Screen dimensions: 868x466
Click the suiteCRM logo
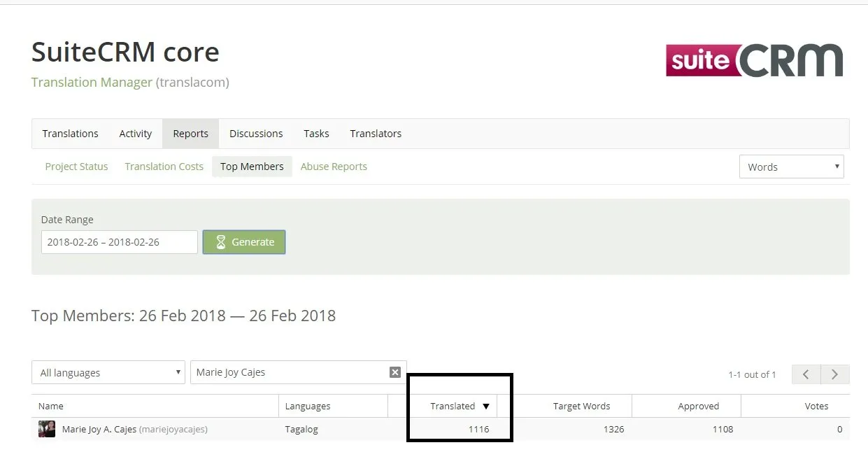click(x=754, y=60)
